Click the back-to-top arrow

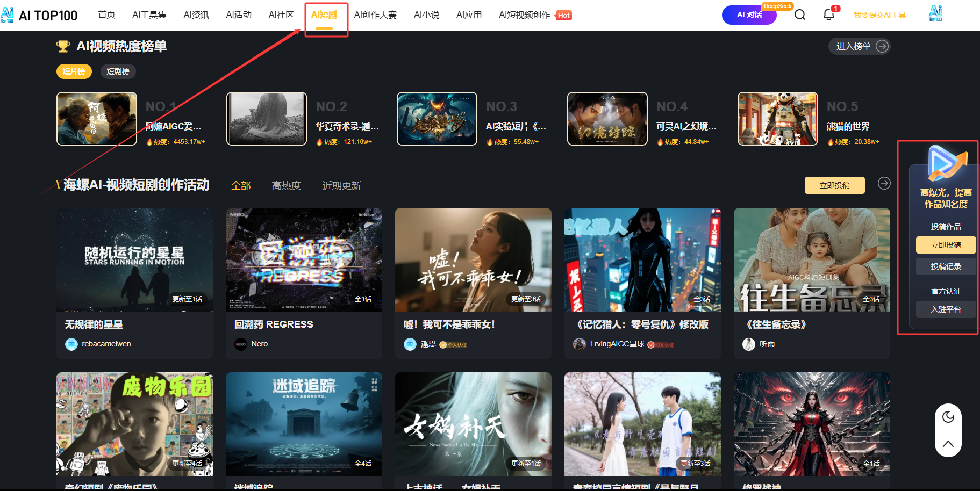coord(948,444)
